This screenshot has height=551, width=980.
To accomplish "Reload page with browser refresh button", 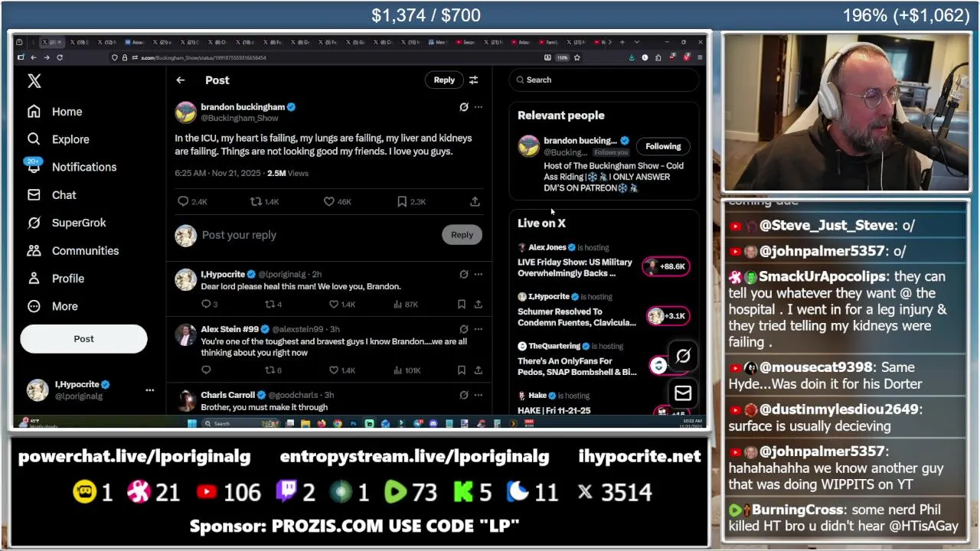I will tap(60, 57).
